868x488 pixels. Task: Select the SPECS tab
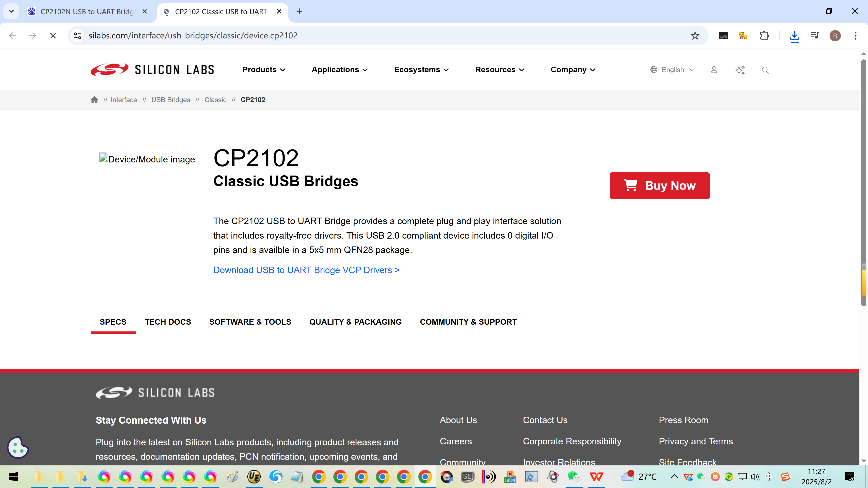click(113, 322)
